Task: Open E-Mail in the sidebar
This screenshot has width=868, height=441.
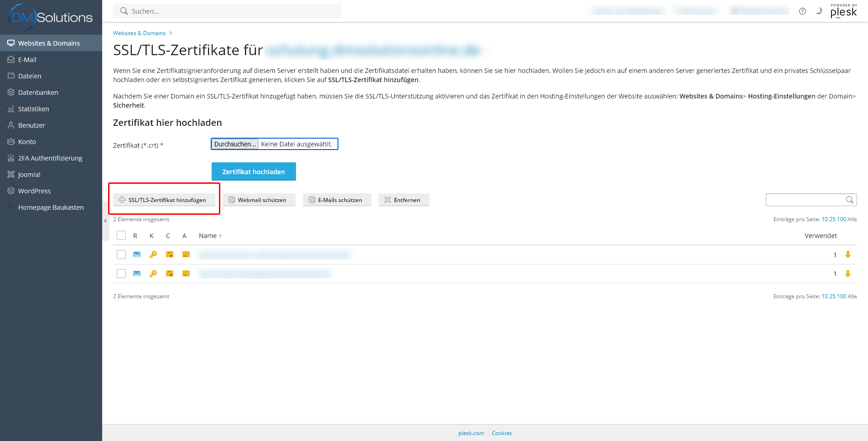Action: [27, 60]
